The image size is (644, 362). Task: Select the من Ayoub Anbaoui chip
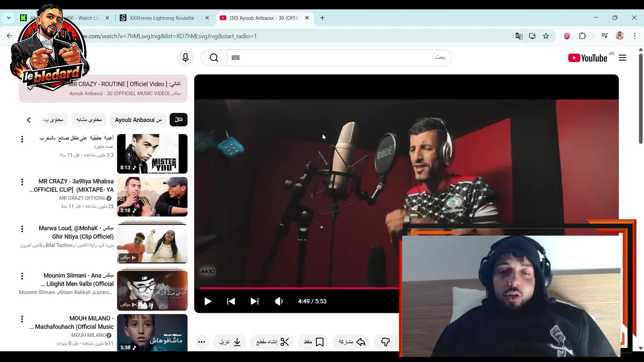(138, 120)
